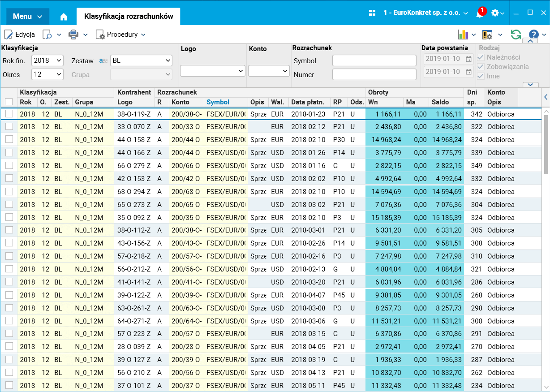The width and height of the screenshot is (550, 392).
Task: Open the Procedury toolbar menu
Action: click(121, 34)
